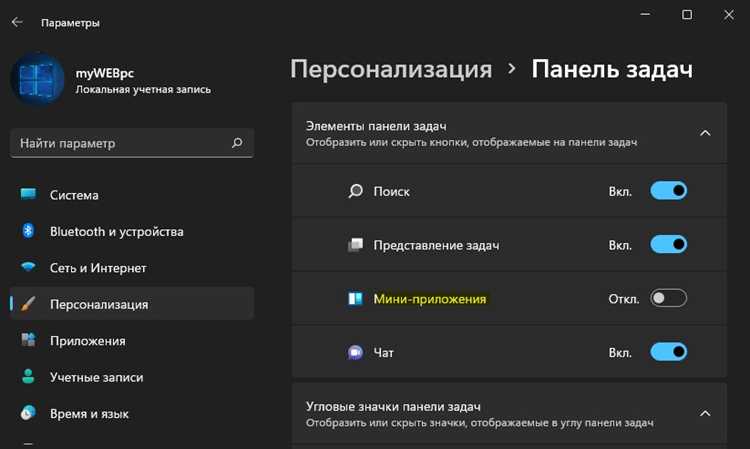750x449 pixels.
Task: Maximize the Параметры window
Action: 687,15
